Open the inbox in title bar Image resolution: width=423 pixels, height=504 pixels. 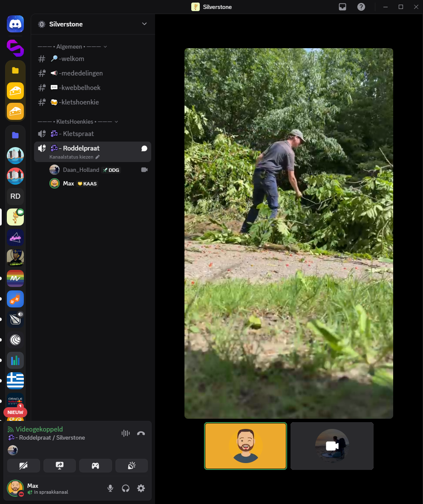point(342,7)
